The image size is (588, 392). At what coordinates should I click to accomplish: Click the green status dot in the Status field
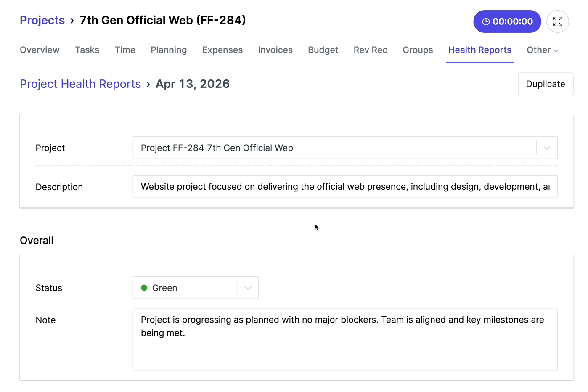[x=144, y=288]
